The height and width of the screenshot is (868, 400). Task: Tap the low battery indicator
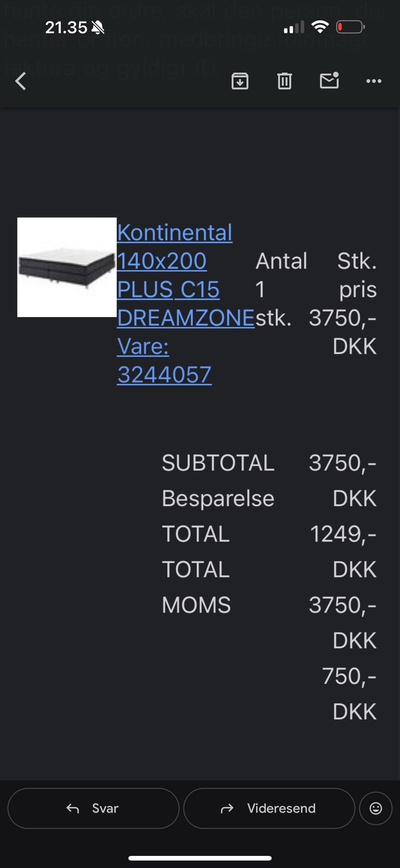tap(350, 28)
